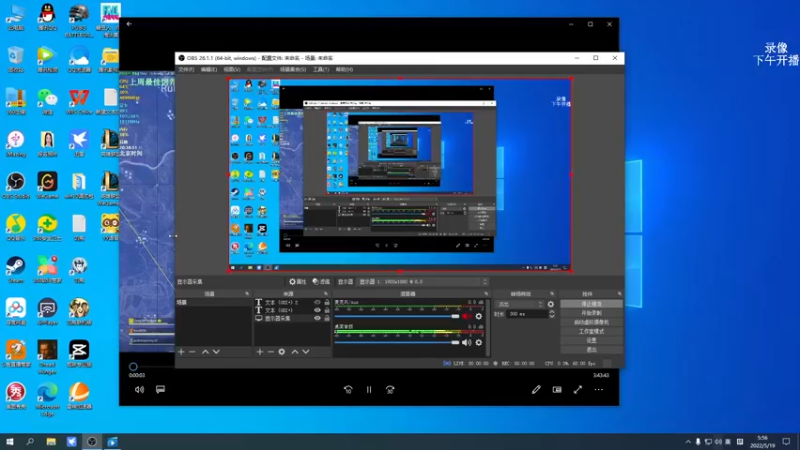The height and width of the screenshot is (450, 800).
Task: Click the pencil edit icon in player
Action: tap(536, 389)
